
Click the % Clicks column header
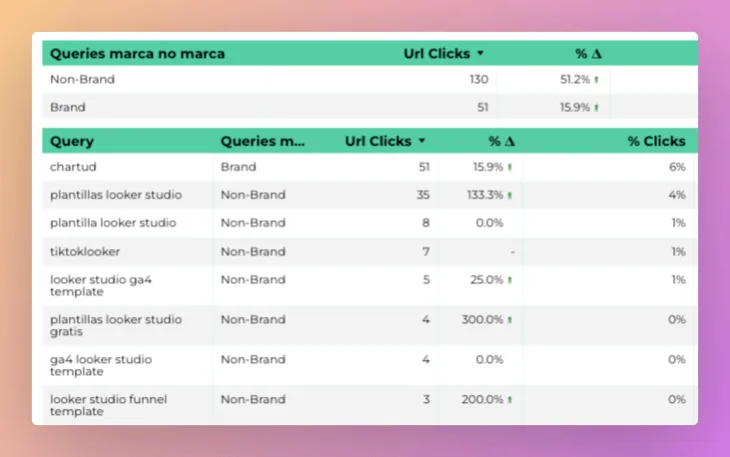[x=656, y=141]
